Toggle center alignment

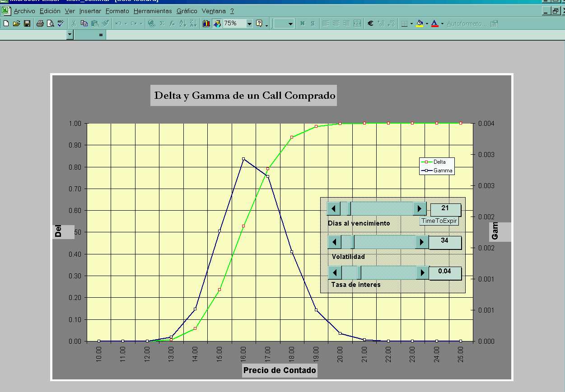click(336, 23)
